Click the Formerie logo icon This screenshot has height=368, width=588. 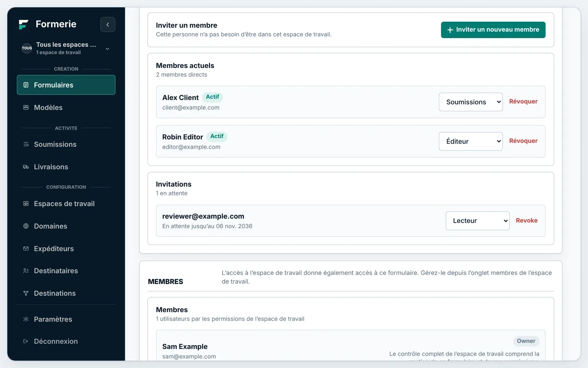coord(24,24)
